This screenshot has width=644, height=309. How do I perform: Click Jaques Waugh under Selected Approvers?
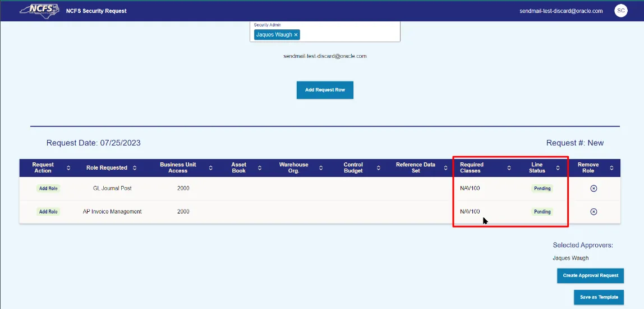point(571,258)
